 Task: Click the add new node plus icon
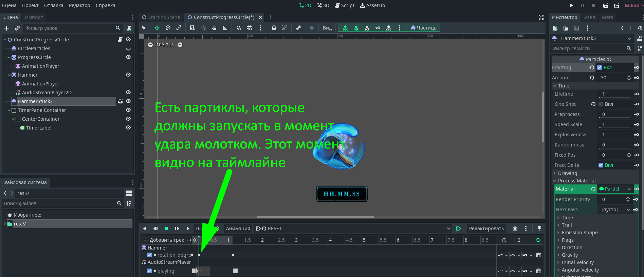6,28
